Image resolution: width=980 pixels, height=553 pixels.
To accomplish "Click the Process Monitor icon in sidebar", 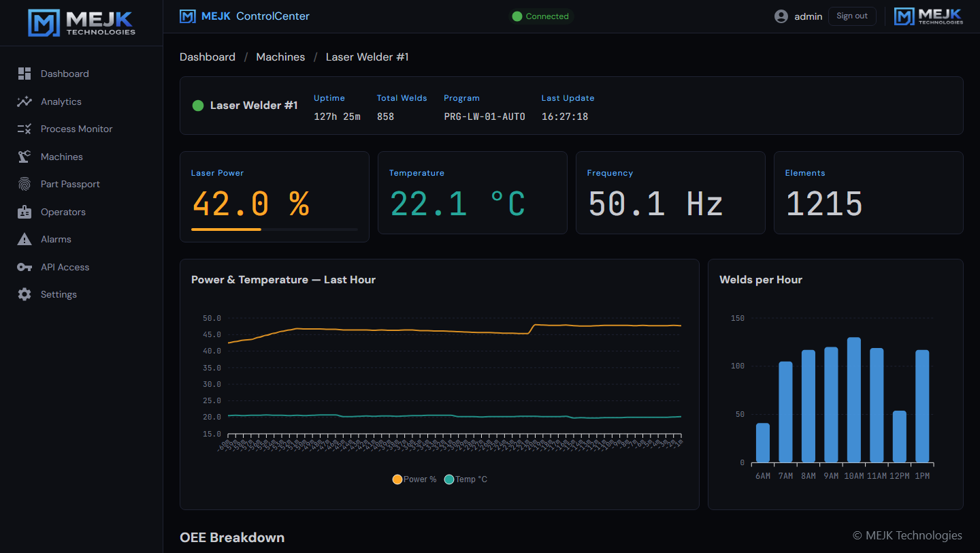I will click(x=24, y=129).
